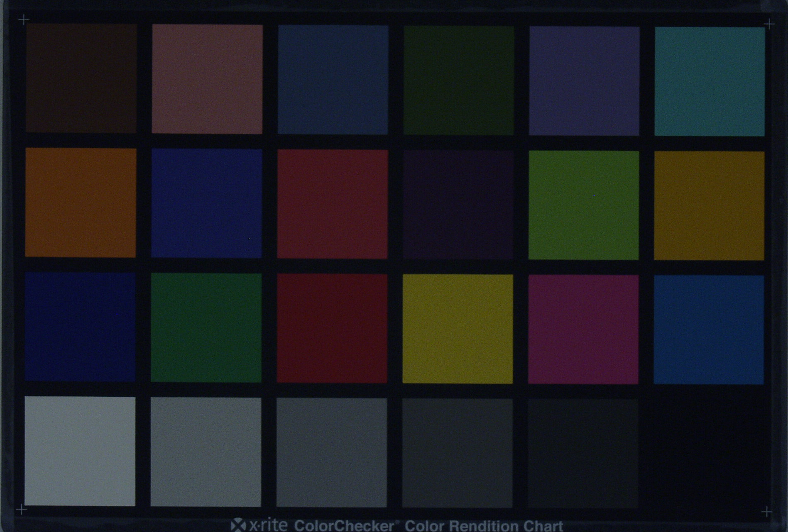This screenshot has height=532, width=788.
Task: Pick the medium gray neutral 6.5 patch
Action: (x=332, y=453)
